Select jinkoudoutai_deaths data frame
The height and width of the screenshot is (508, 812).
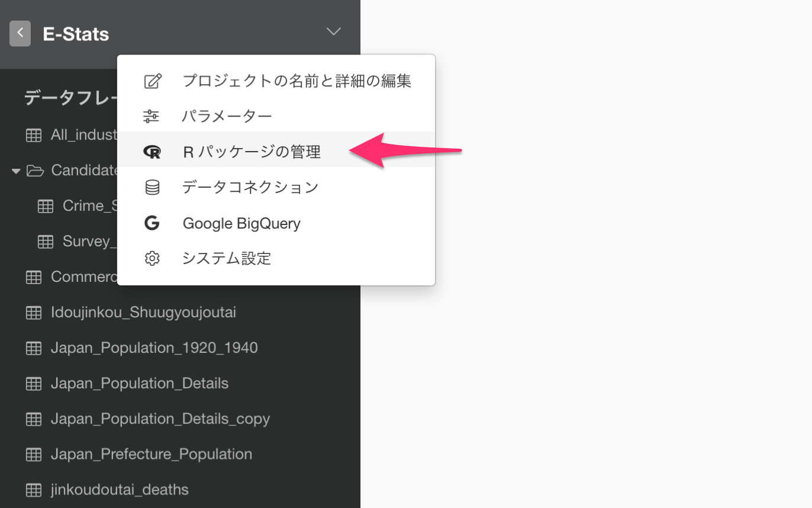120,490
